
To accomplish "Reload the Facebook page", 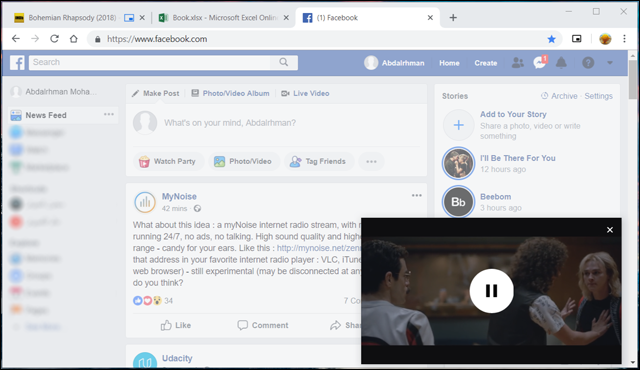I will point(54,39).
